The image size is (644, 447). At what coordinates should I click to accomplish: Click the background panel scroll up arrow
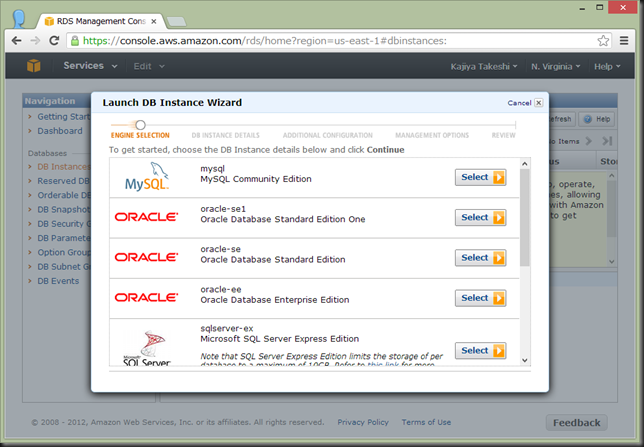(x=612, y=176)
